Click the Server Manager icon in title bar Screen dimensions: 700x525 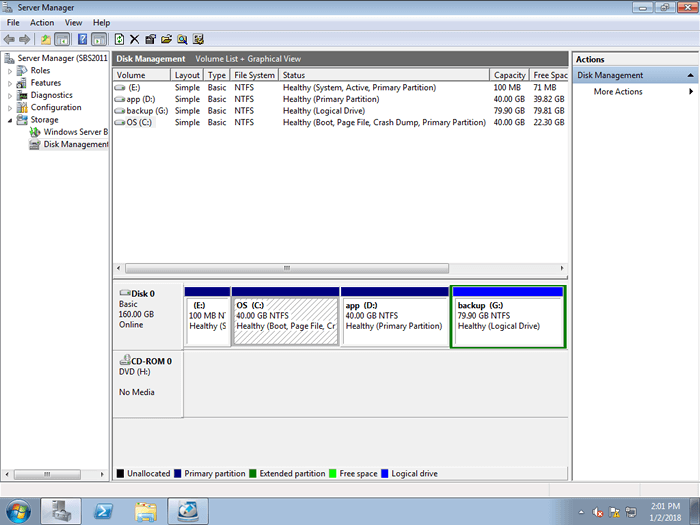(x=8, y=7)
